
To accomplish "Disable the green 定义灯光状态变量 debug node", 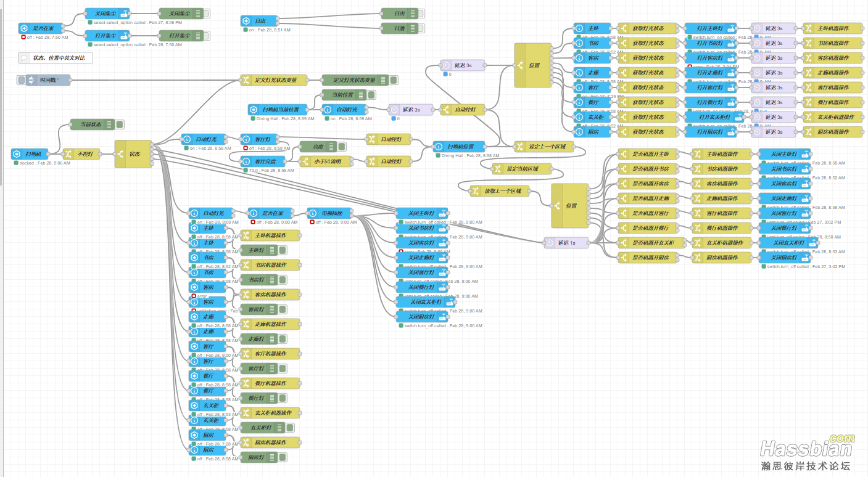I will pyautogui.click(x=394, y=80).
